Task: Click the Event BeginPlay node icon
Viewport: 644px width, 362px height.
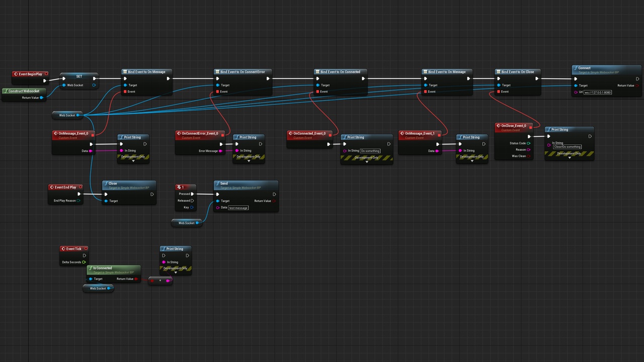Action: (16, 74)
